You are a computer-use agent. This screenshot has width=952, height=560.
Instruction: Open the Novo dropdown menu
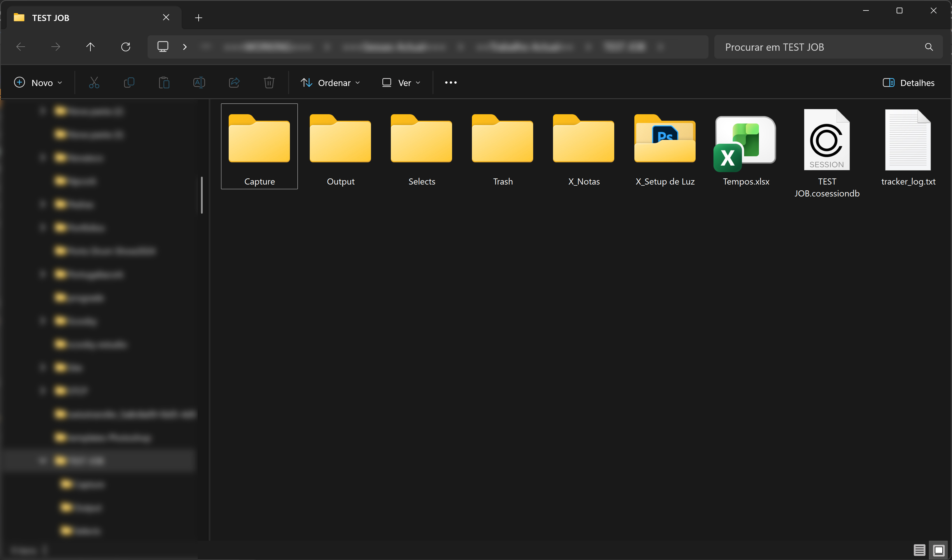coord(38,83)
